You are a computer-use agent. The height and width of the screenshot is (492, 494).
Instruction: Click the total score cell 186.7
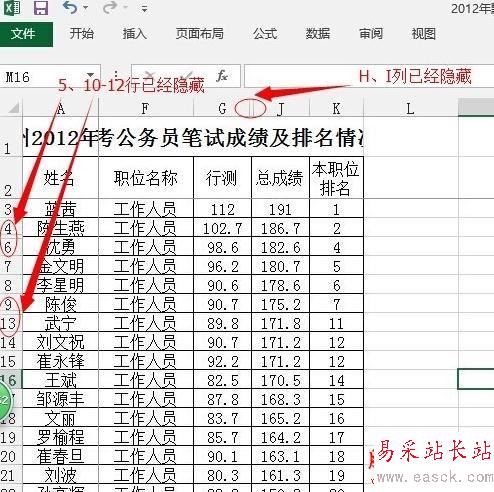point(280,228)
